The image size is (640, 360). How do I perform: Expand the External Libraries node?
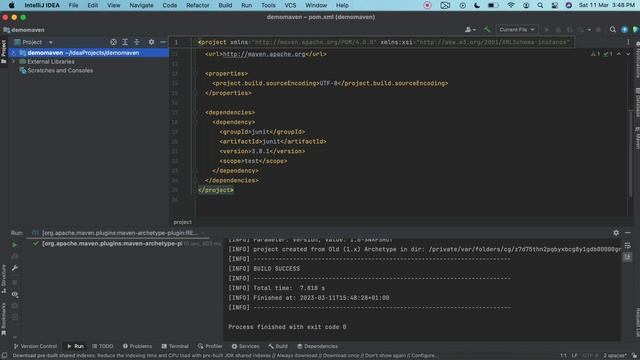[x=13, y=62]
